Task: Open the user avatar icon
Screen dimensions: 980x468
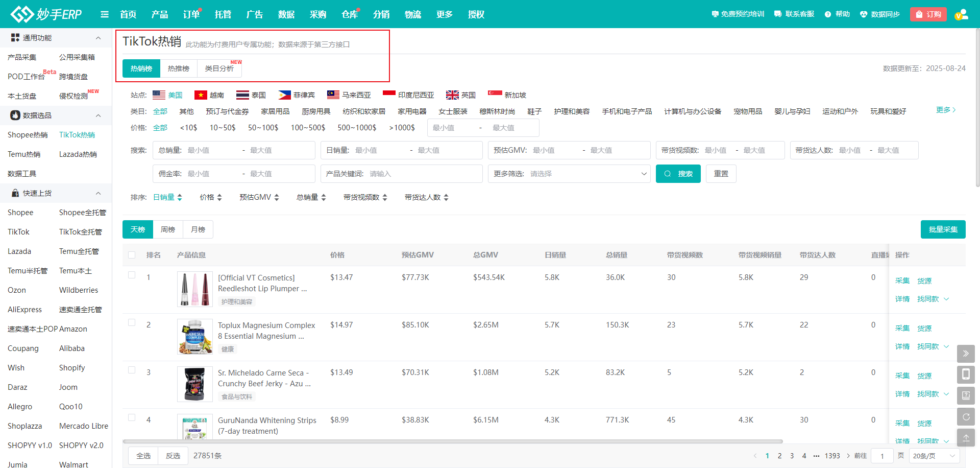Action: pos(962,14)
